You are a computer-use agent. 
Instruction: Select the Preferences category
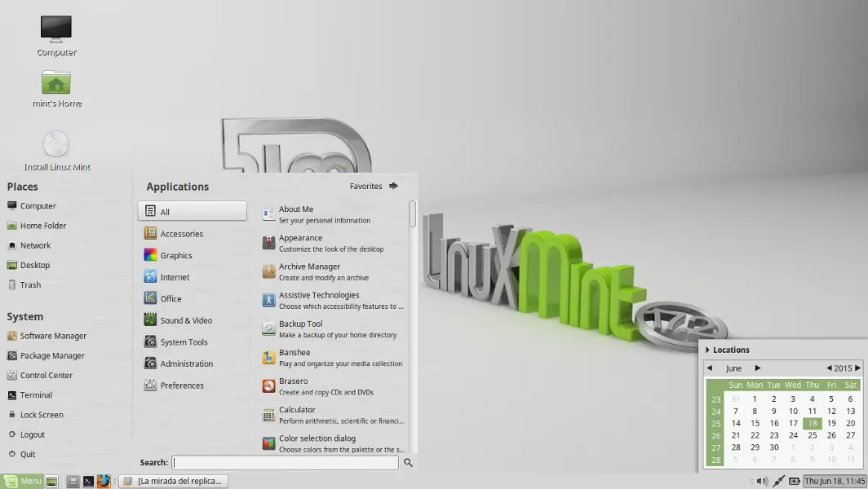pyautogui.click(x=193, y=385)
